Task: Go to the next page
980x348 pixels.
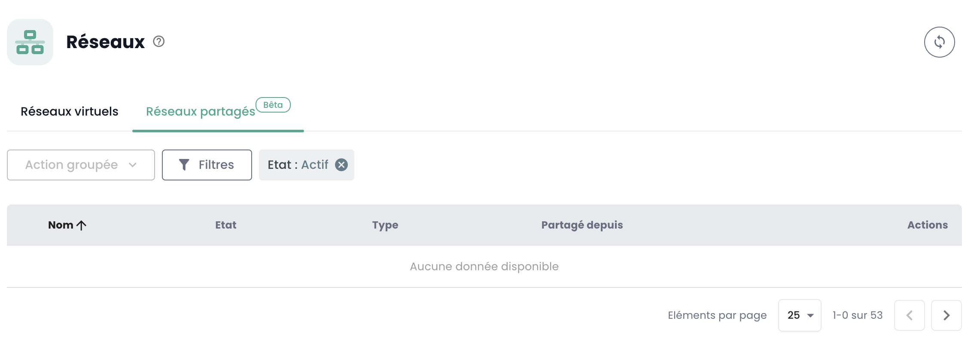Action: (946, 315)
